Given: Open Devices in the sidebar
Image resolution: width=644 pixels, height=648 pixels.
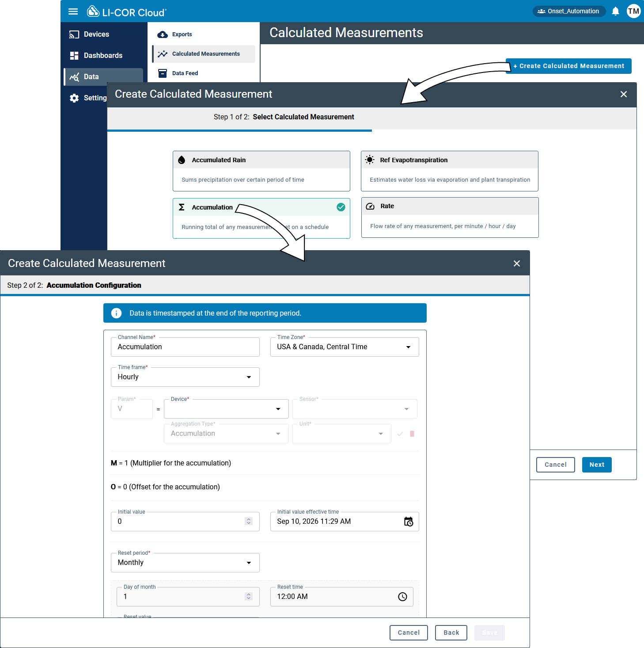Looking at the screenshot, I should (104, 34).
